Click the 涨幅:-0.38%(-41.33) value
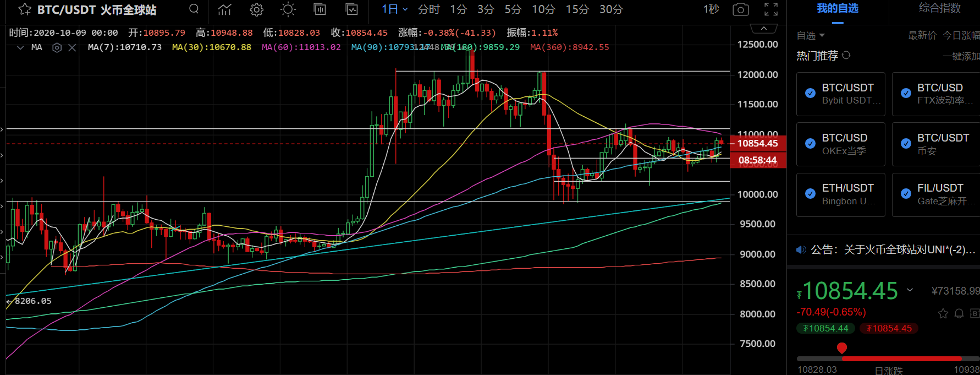The height and width of the screenshot is (375, 980). point(447,33)
